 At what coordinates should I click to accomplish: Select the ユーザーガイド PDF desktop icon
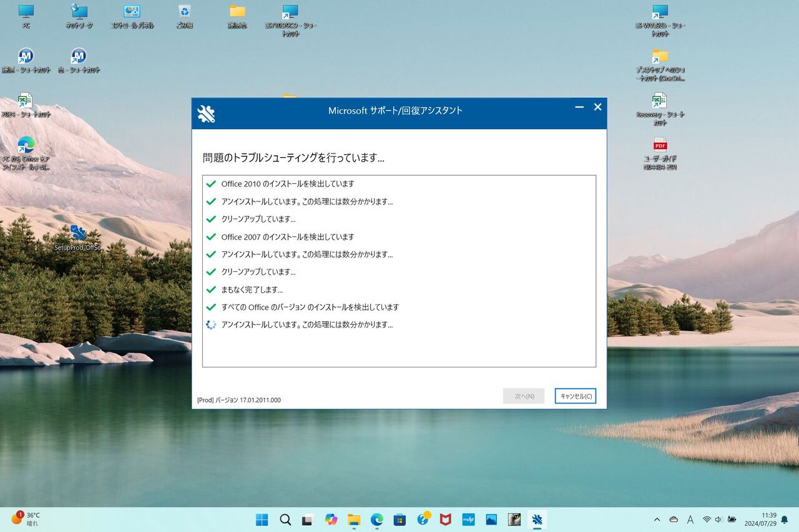click(660, 154)
